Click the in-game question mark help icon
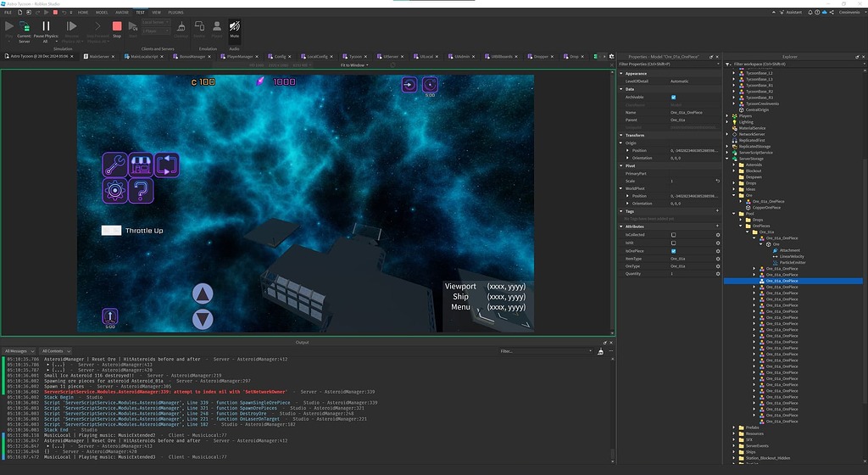 [141, 191]
